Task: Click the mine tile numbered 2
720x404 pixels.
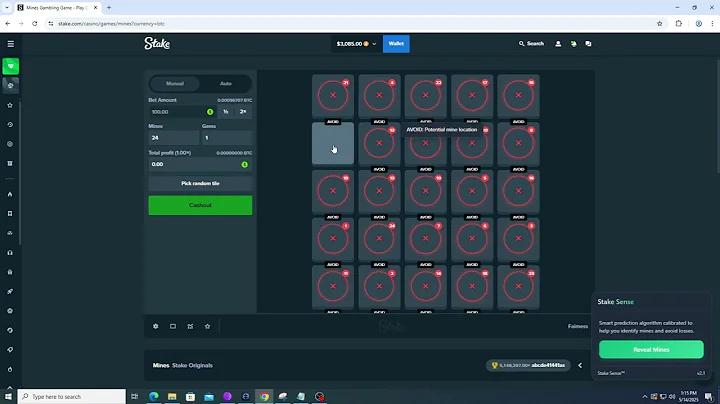Action: [379, 286]
